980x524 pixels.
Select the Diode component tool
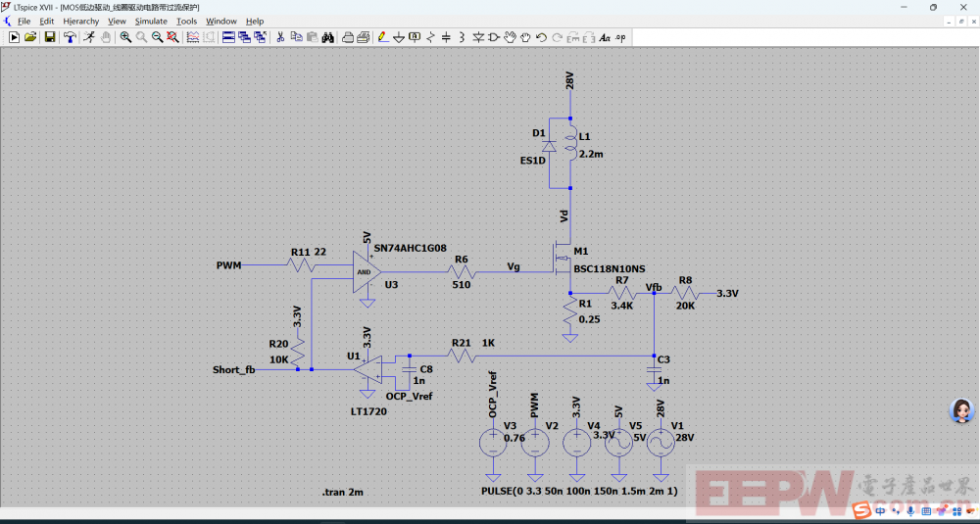pos(478,37)
